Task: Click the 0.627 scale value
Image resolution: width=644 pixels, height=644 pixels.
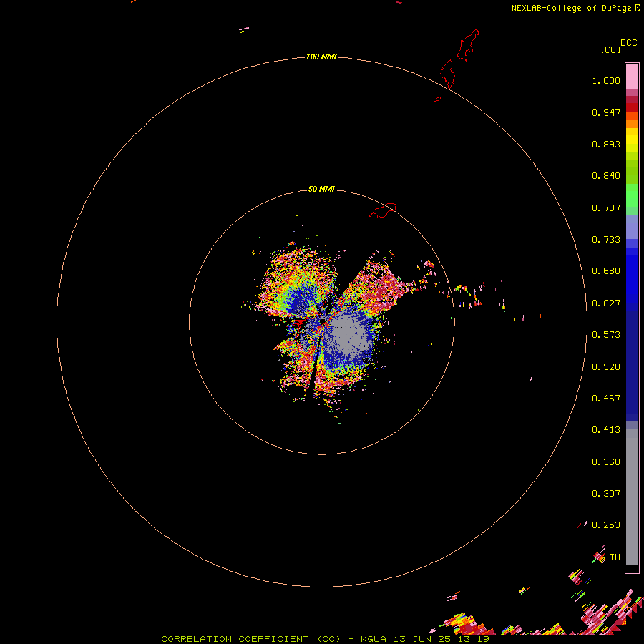Action: coord(606,303)
